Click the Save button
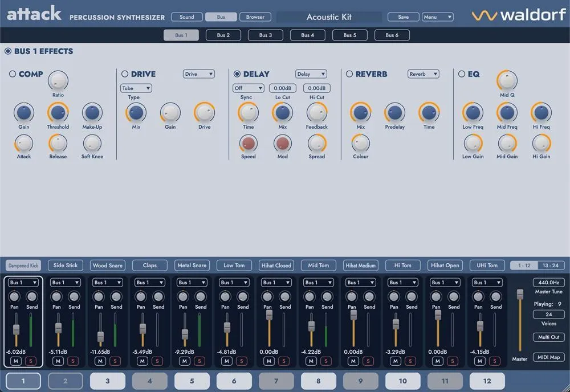Image resolution: width=570 pixels, height=392 pixels. point(403,17)
